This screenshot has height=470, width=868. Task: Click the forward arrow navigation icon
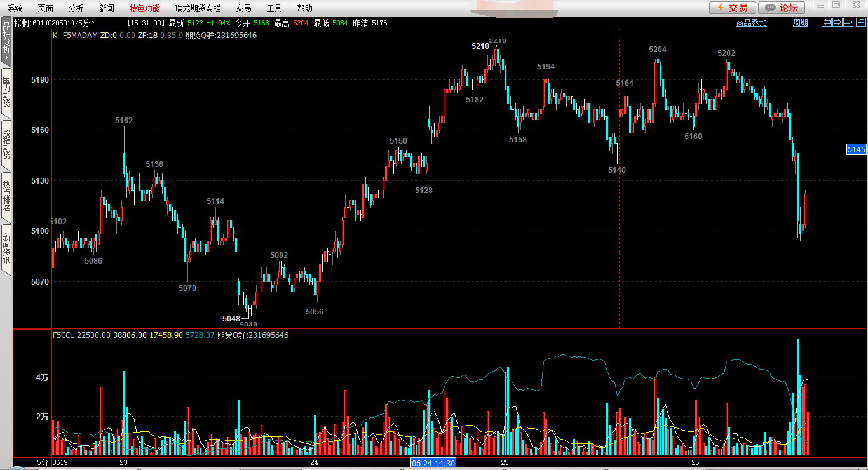pyautogui.click(x=837, y=23)
